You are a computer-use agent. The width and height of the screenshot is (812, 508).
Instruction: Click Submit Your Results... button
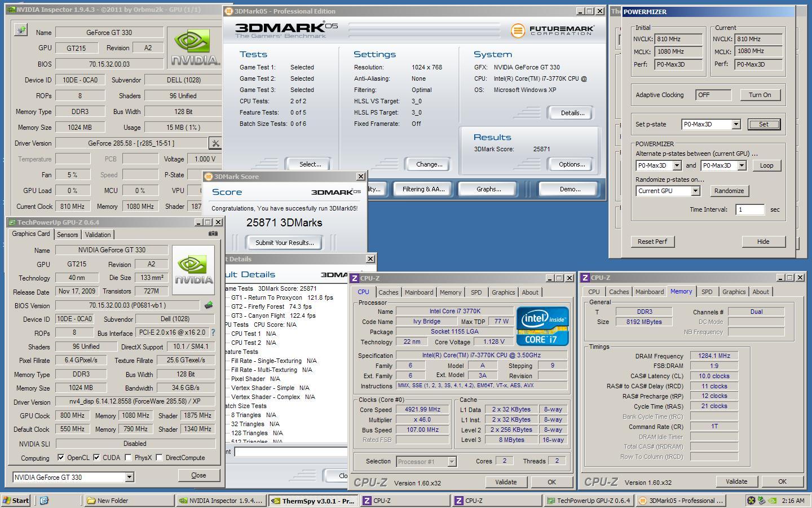[285, 243]
